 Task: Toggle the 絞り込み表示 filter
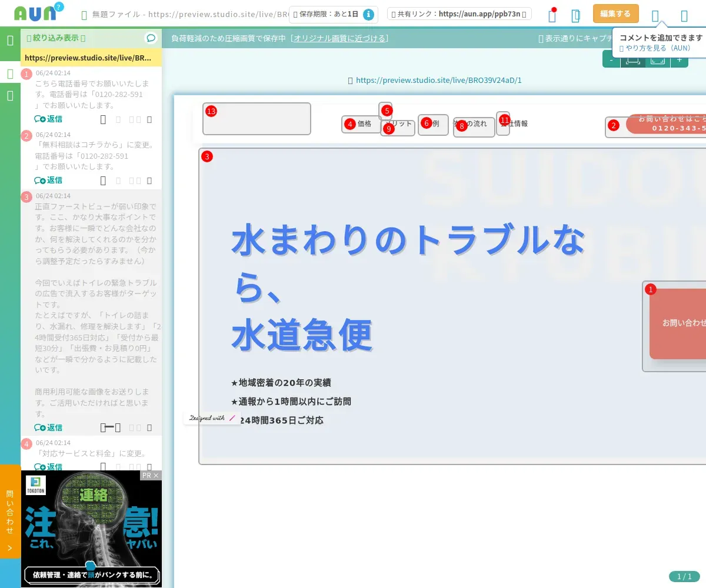point(56,38)
